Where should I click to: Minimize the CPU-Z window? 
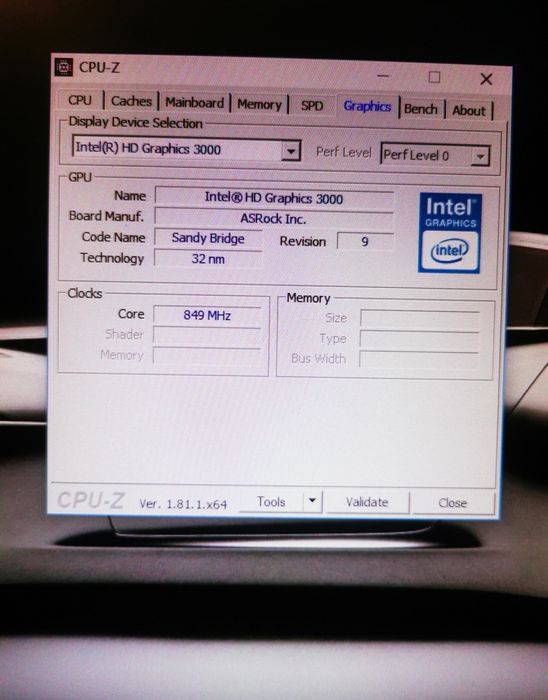click(x=382, y=76)
